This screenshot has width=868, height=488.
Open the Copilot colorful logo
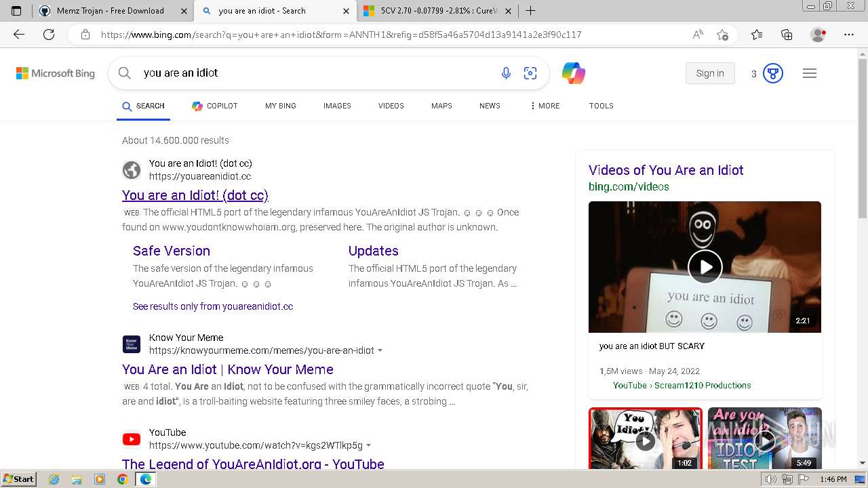(574, 73)
